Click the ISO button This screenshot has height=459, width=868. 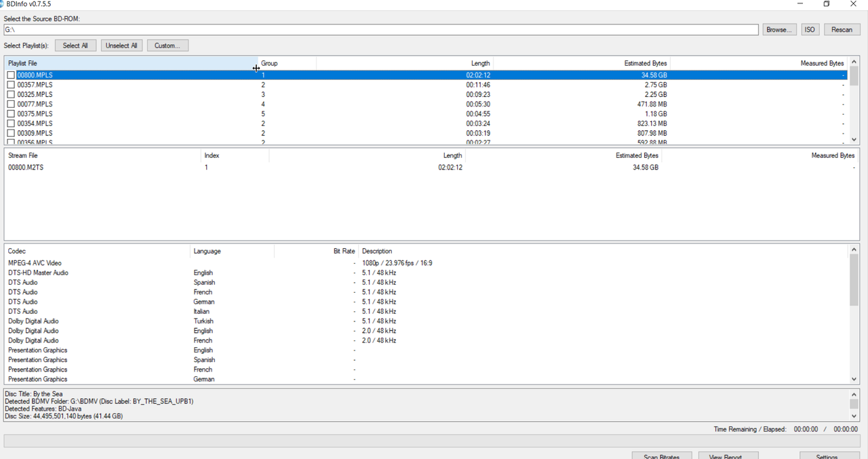[810, 30]
